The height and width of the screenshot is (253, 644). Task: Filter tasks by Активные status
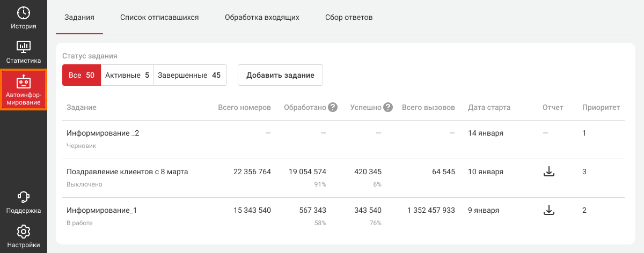(127, 76)
